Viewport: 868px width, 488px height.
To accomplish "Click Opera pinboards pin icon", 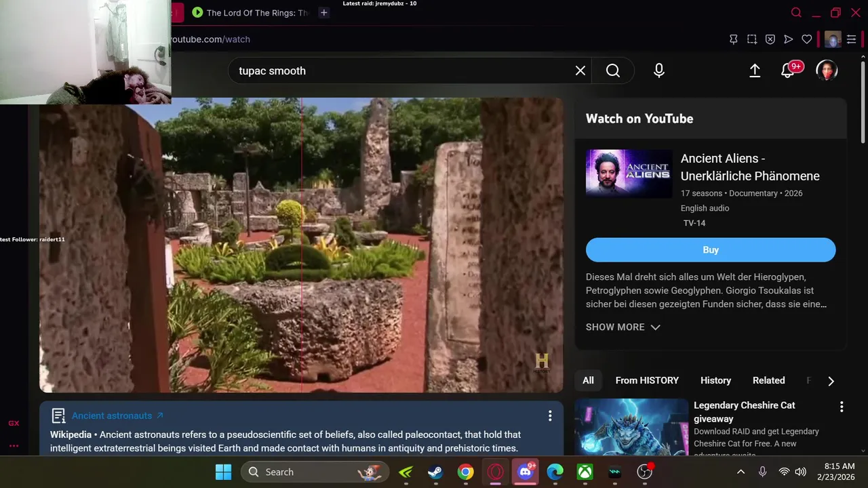I will click(734, 39).
